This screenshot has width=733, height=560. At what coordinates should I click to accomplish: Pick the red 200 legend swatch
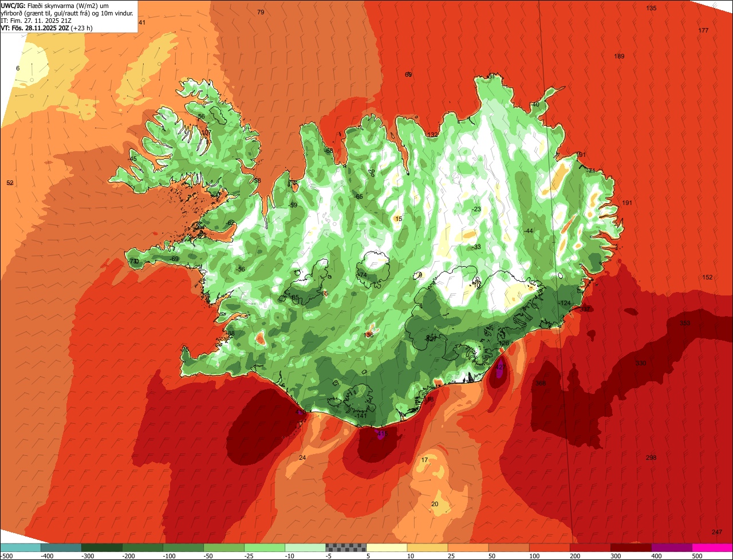click(x=590, y=547)
